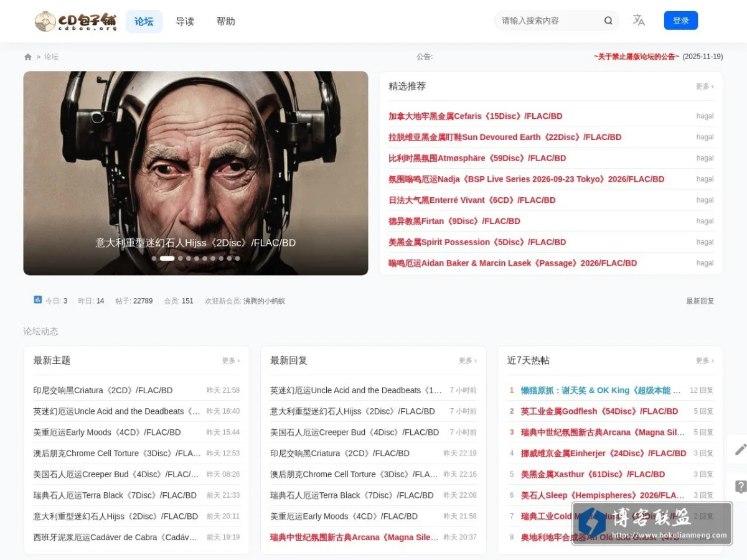Open the 帮助 navigation tab
The width and height of the screenshot is (747, 560).
(x=226, y=21)
